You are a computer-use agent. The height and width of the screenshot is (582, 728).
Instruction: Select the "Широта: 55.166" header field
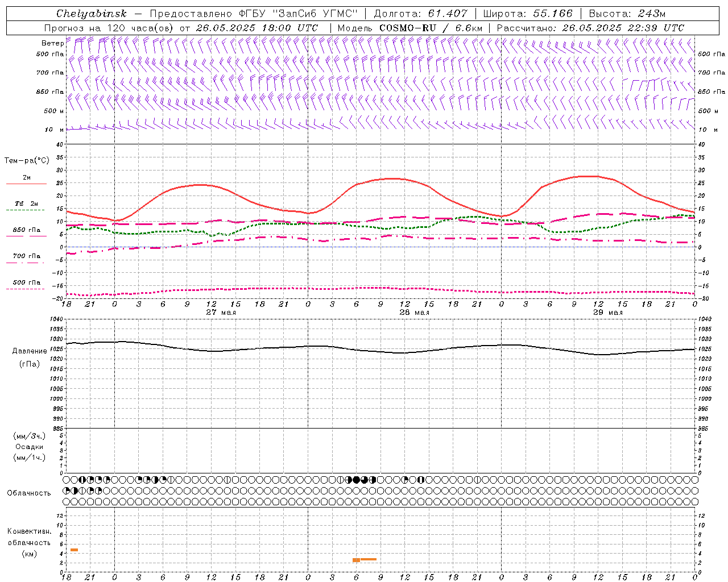(527, 14)
